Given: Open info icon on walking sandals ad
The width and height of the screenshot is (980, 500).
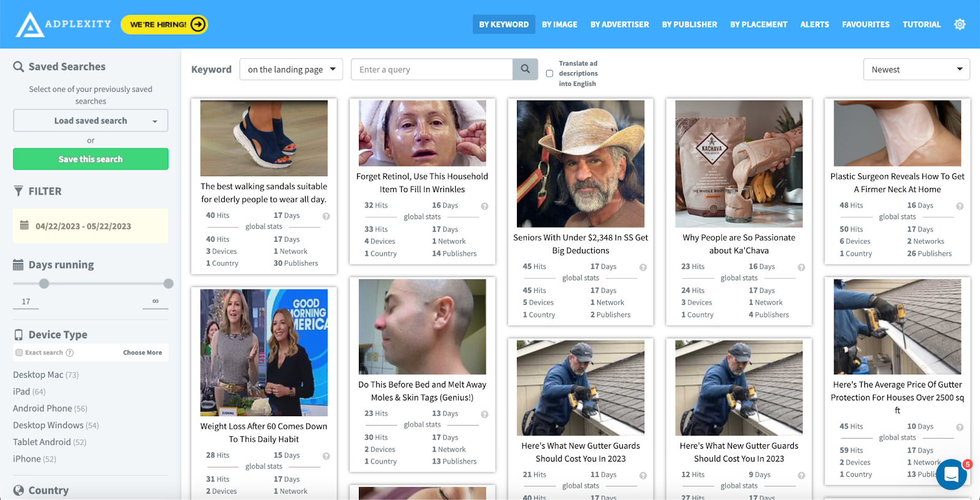Looking at the screenshot, I should (x=326, y=216).
